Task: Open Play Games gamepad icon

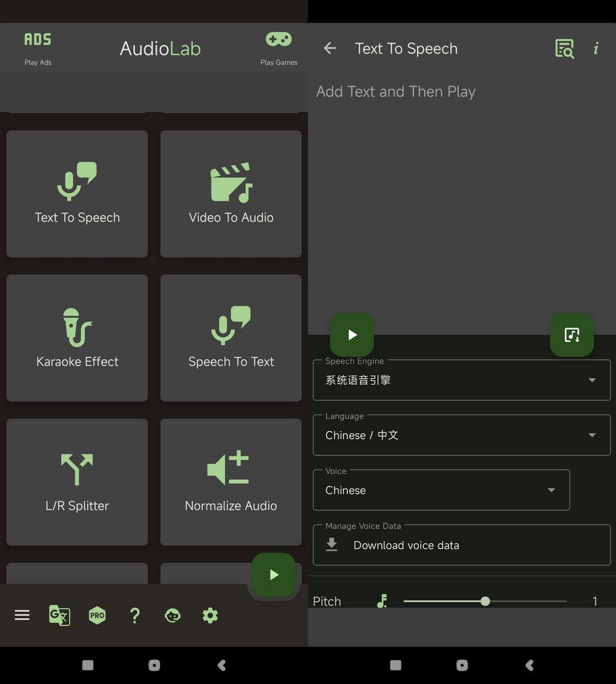Action: [x=278, y=39]
